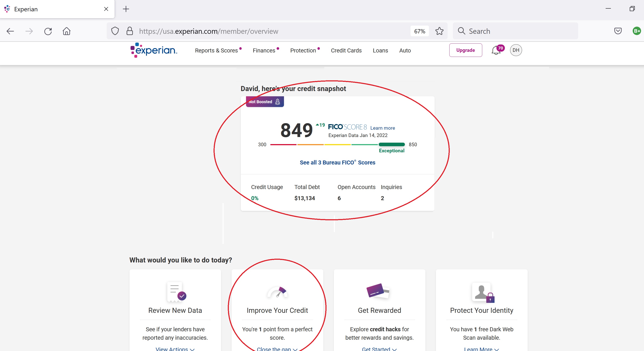Viewport: 644px width, 351px height.
Task: Click the Review New Data card title
Action: pos(175,311)
